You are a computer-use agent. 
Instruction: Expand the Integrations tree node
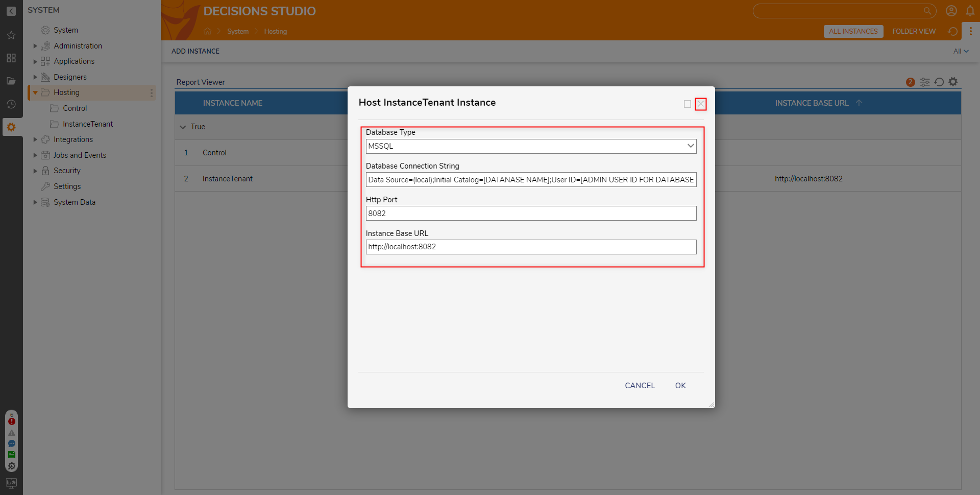click(x=35, y=139)
